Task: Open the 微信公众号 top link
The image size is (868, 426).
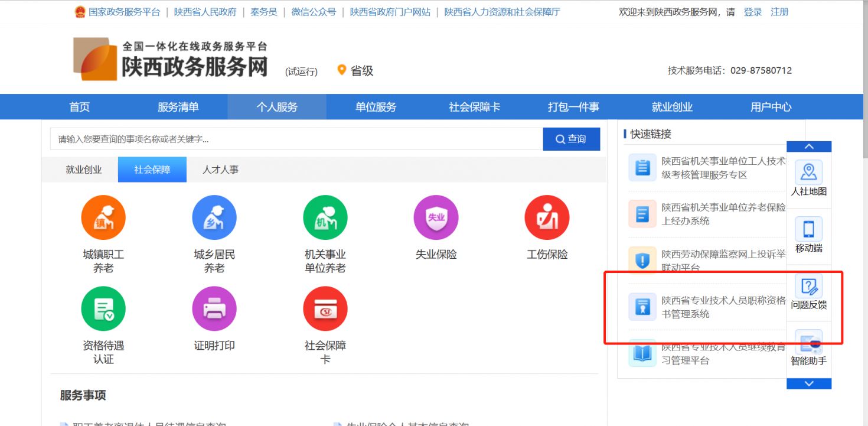Action: [314, 12]
